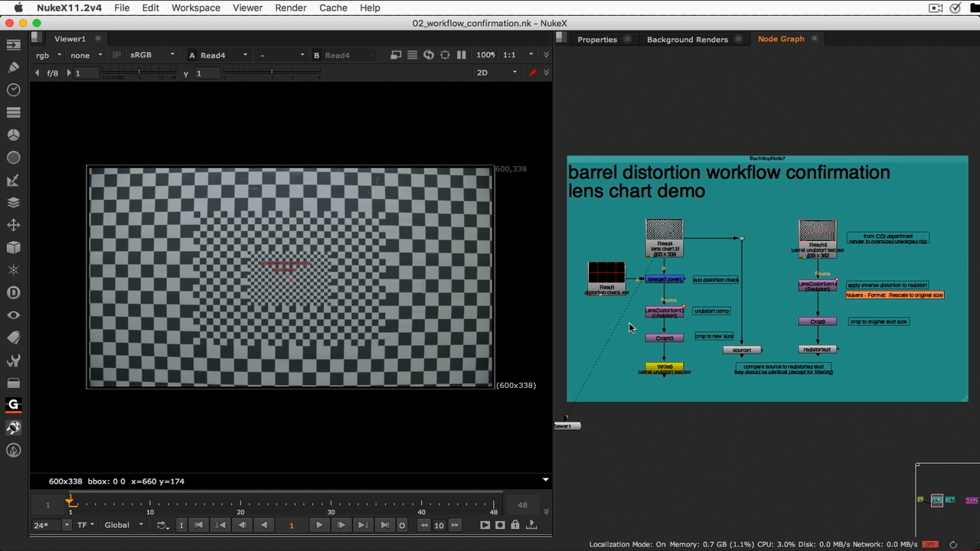
Task: Click the frame 1 playhead marker on timeline
Action: coord(70,501)
